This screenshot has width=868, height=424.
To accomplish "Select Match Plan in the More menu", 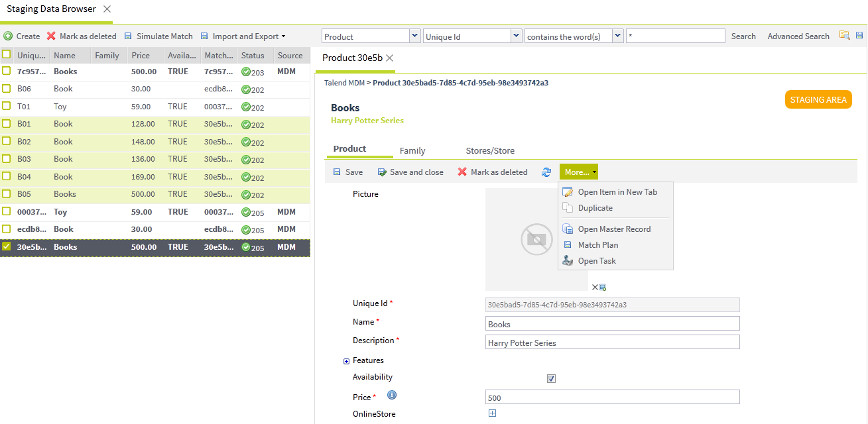I will click(x=597, y=245).
